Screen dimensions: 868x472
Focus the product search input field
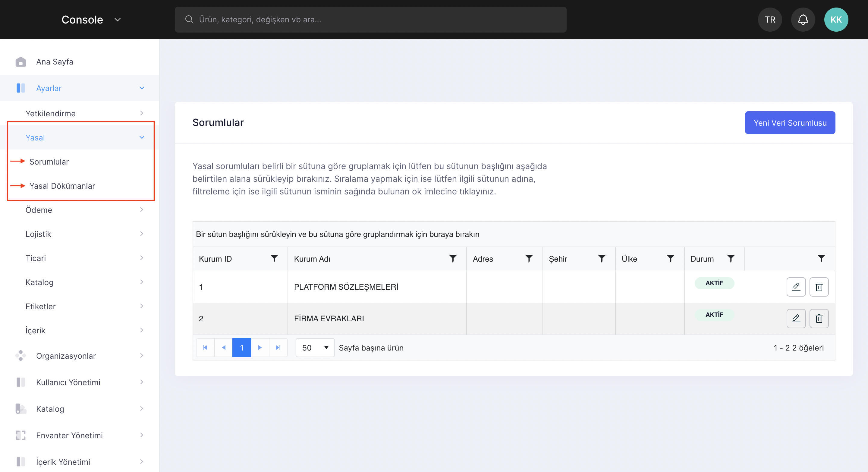[x=370, y=20]
